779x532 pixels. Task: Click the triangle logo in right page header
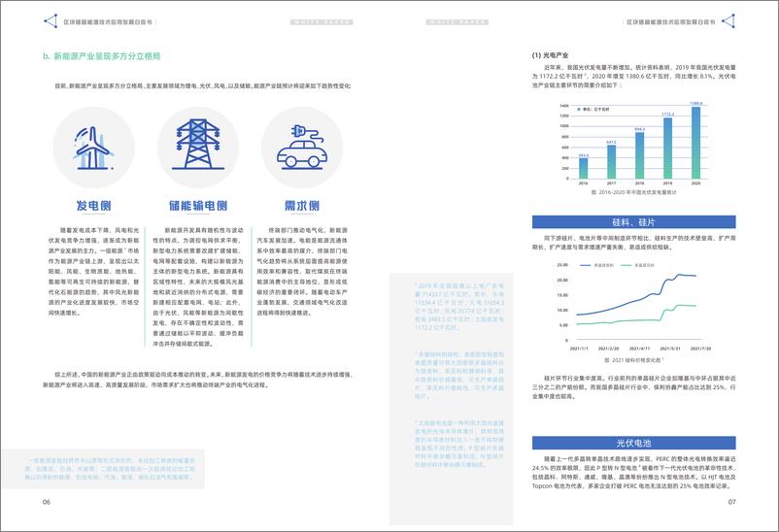[728, 20]
